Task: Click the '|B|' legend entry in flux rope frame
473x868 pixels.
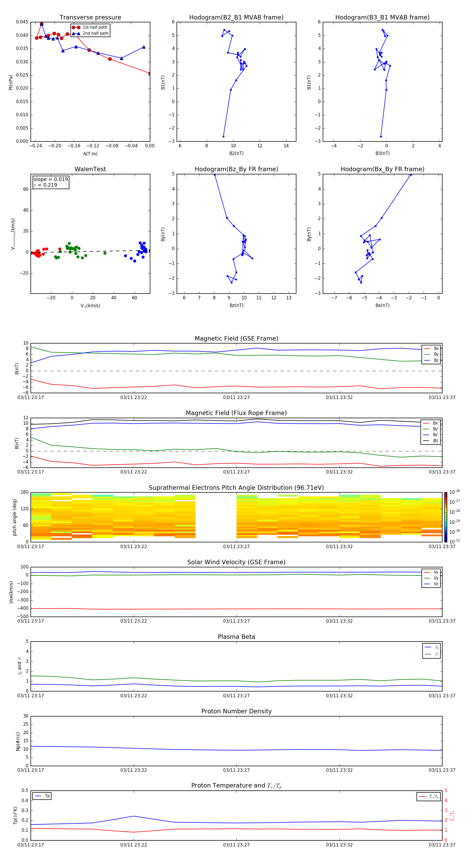Action: 431,441
